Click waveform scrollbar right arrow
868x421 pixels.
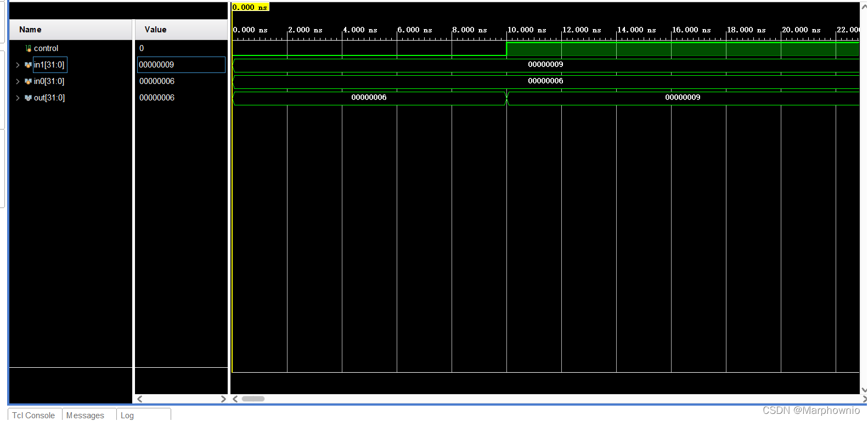coord(864,399)
